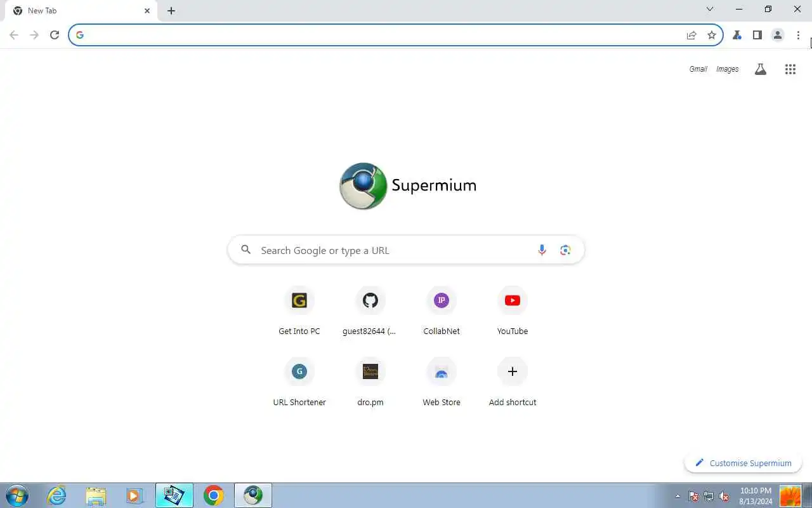The image size is (812, 508).
Task: Open the Images link
Action: 728,69
